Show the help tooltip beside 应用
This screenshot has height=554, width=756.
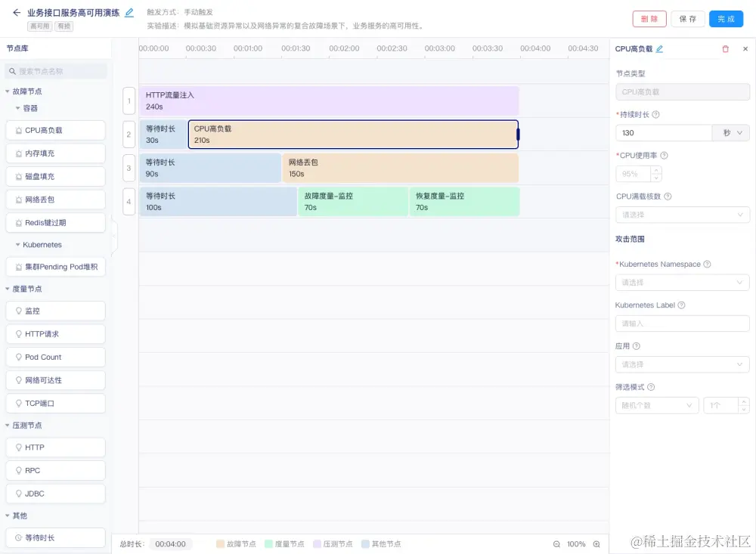[636, 346]
